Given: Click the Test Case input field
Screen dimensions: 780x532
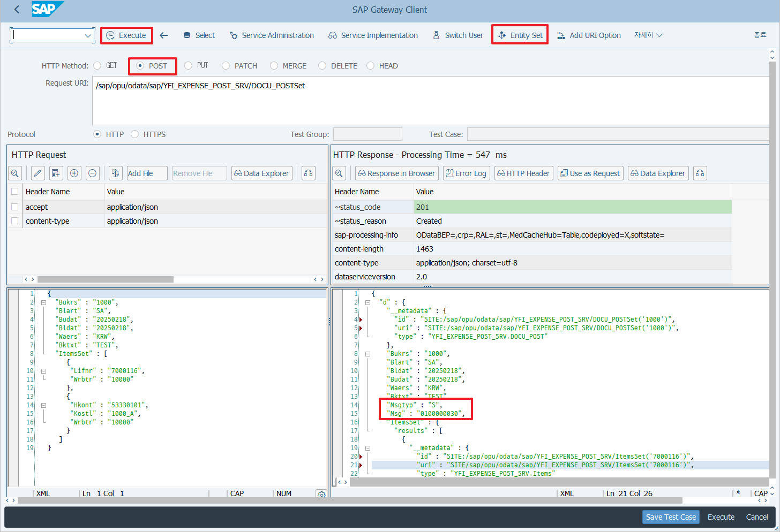Looking at the screenshot, I should pyautogui.click(x=618, y=134).
